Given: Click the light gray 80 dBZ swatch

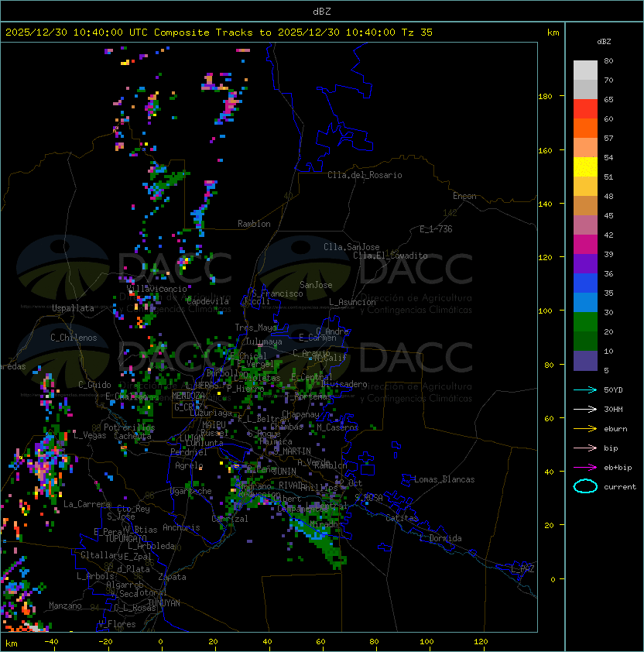Looking at the screenshot, I should (585, 70).
